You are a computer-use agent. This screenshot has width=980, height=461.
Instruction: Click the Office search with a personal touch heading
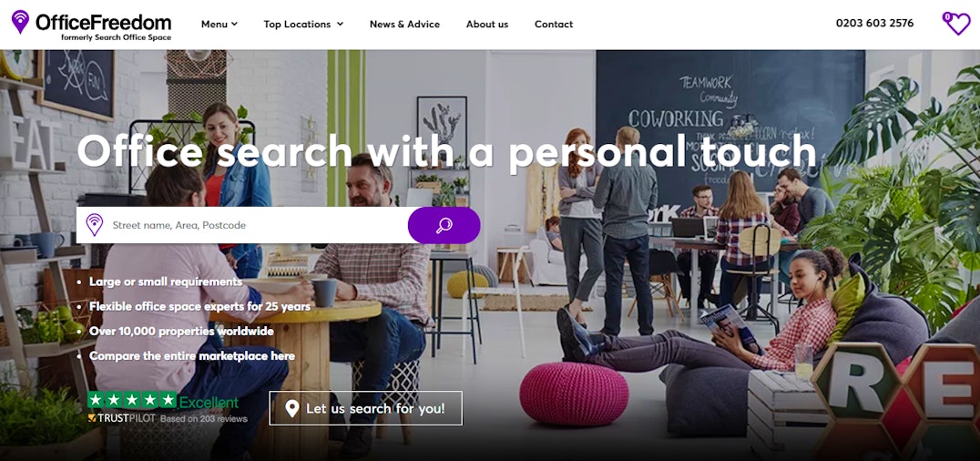point(447,150)
